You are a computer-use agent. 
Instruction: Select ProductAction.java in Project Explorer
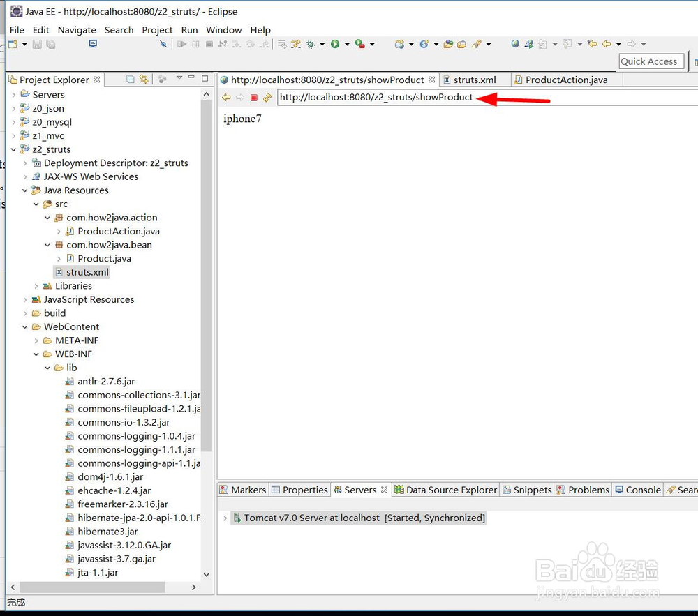[119, 232]
